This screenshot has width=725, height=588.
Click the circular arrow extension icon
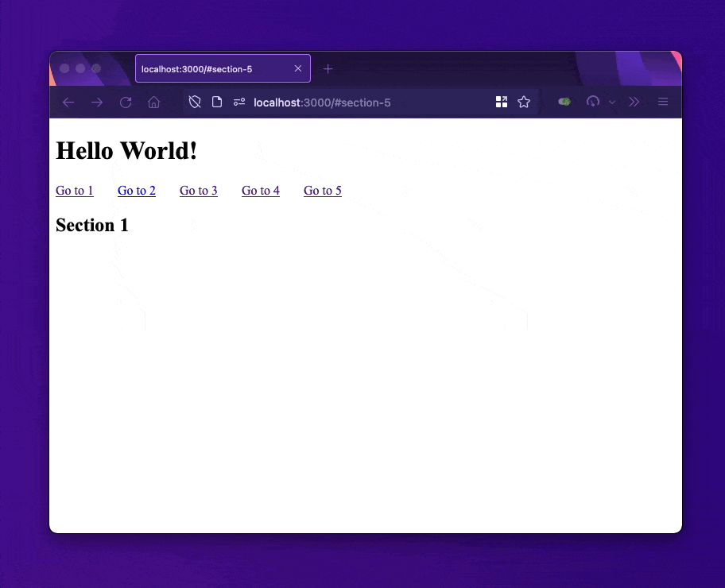click(593, 102)
